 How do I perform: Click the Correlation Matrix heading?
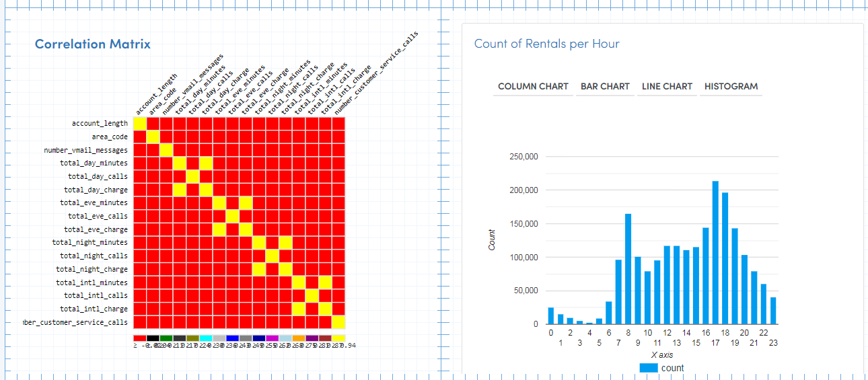pyautogui.click(x=93, y=44)
